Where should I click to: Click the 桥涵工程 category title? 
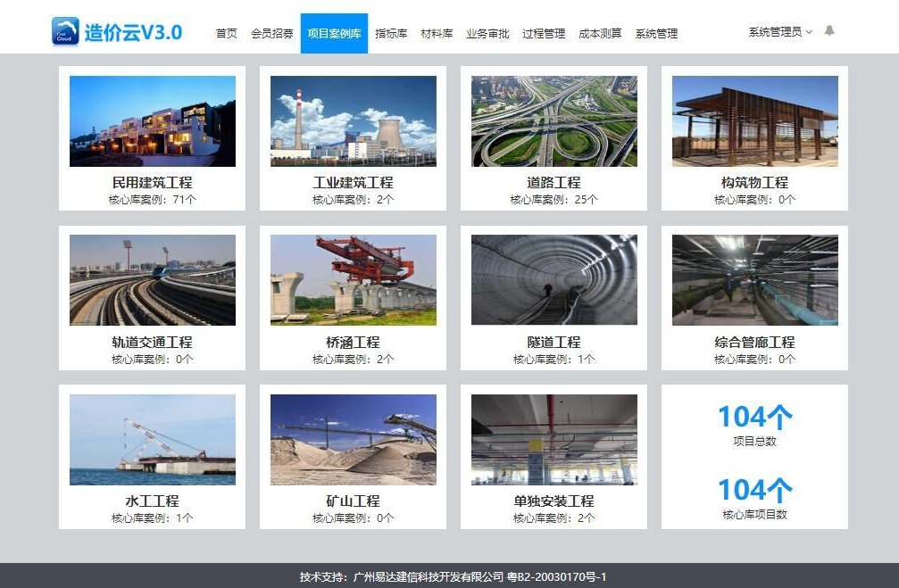(x=354, y=342)
